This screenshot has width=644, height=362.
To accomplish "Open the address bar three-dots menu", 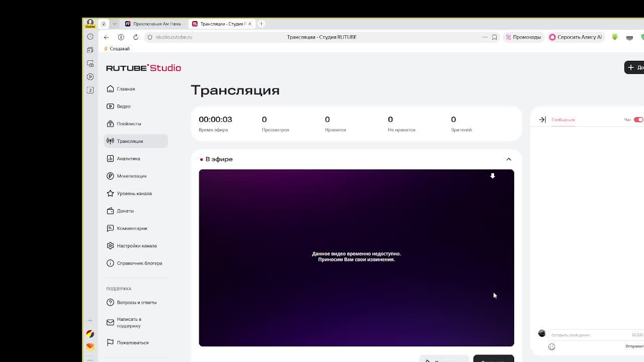I will pyautogui.click(x=485, y=37).
